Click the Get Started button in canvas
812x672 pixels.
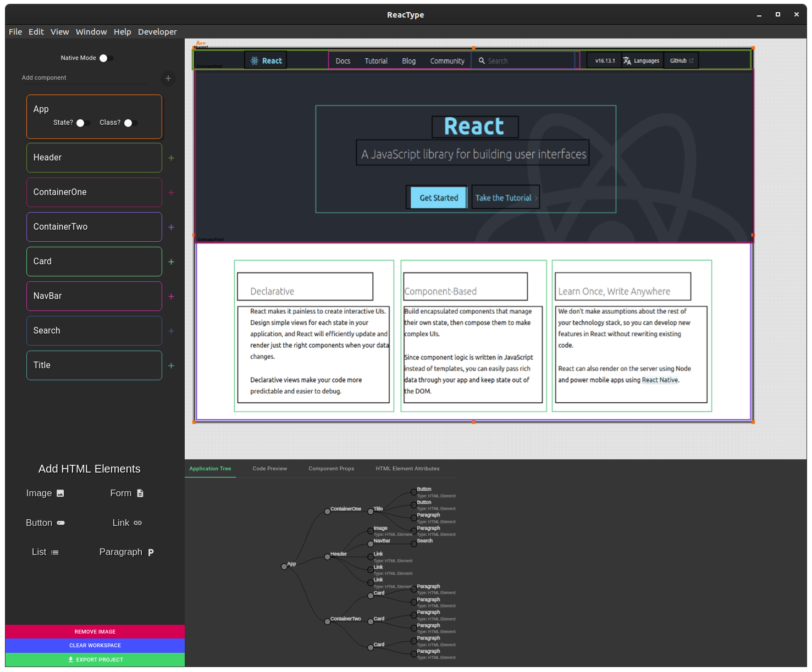[x=438, y=197]
